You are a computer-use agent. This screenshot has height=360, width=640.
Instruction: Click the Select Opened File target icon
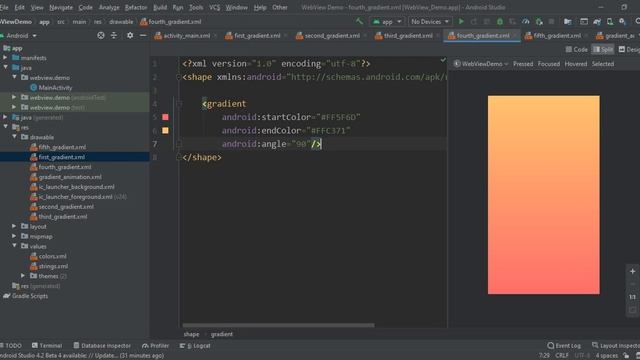pos(101,36)
